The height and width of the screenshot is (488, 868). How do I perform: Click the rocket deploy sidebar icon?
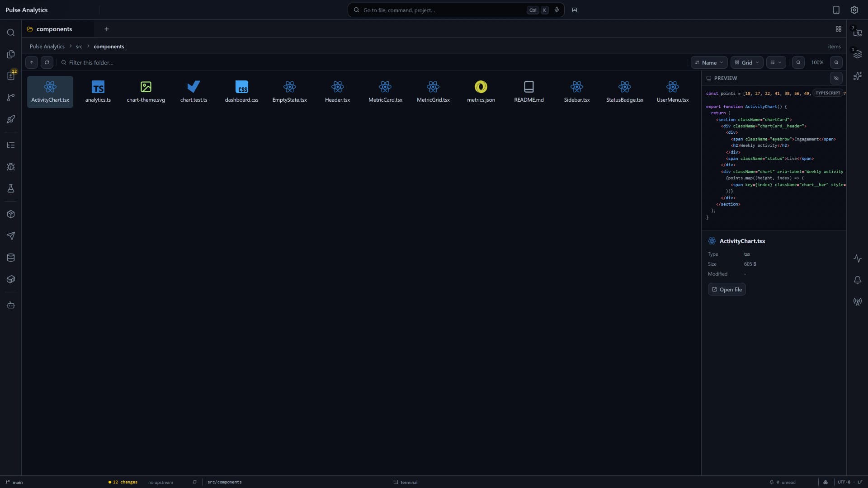(x=11, y=119)
